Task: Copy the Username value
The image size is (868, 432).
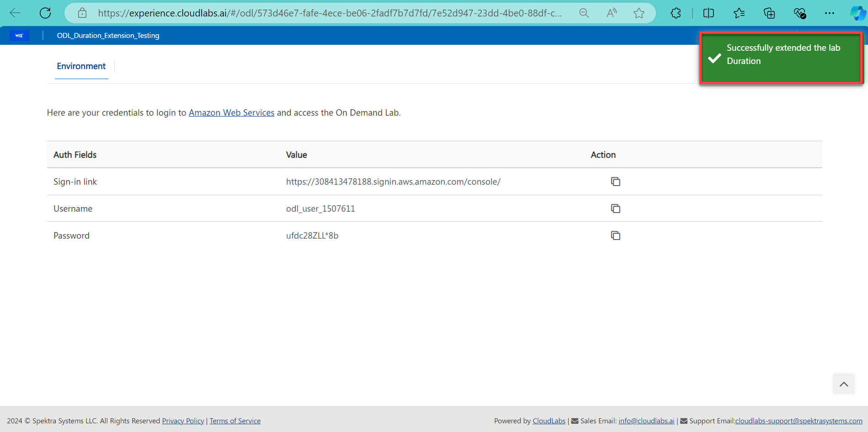Action: click(x=616, y=208)
